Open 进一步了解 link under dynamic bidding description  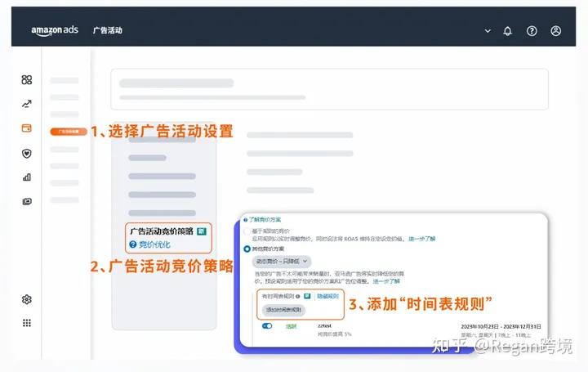point(386,281)
